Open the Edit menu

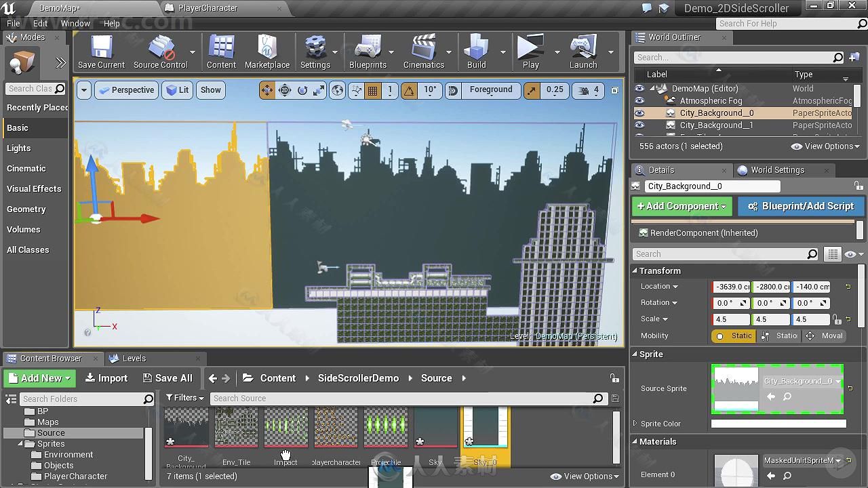pos(40,23)
